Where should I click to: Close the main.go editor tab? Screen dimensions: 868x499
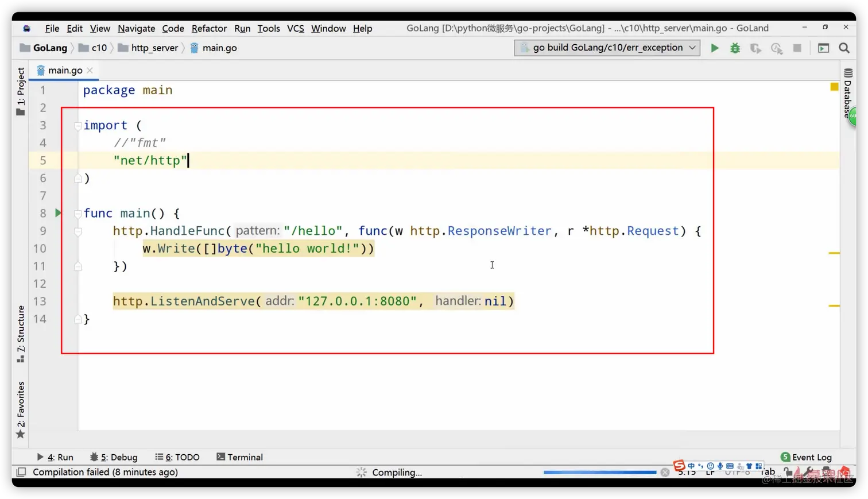coord(90,70)
